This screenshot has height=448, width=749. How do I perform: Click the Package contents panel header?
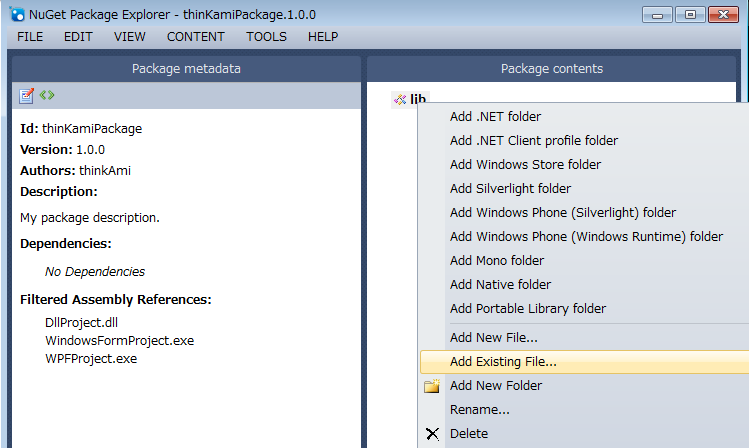pos(552,69)
